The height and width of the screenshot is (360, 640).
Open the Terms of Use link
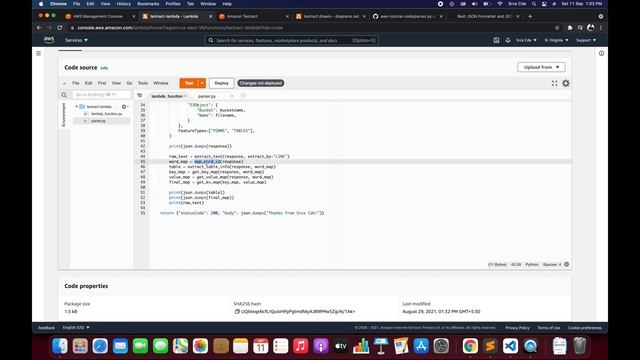[x=549, y=328]
